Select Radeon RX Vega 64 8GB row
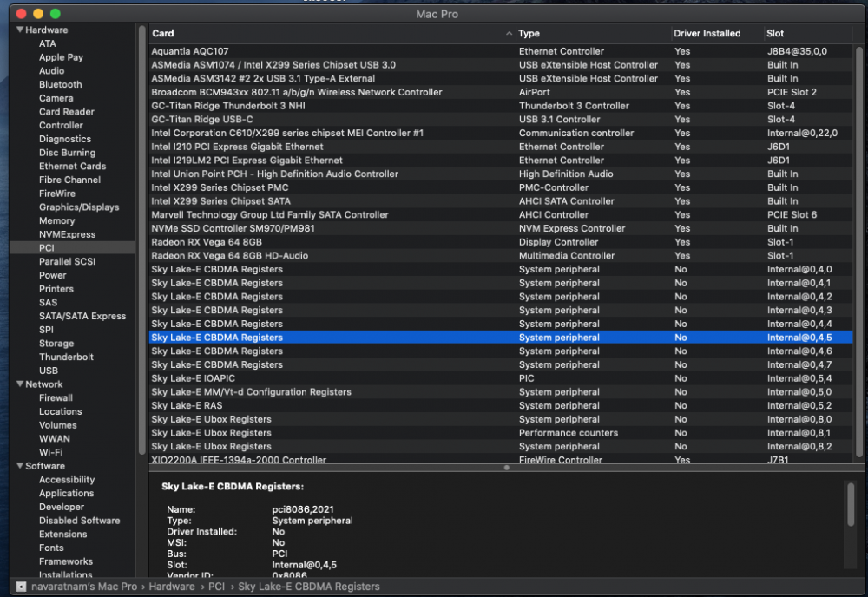The width and height of the screenshot is (868, 597). point(501,242)
